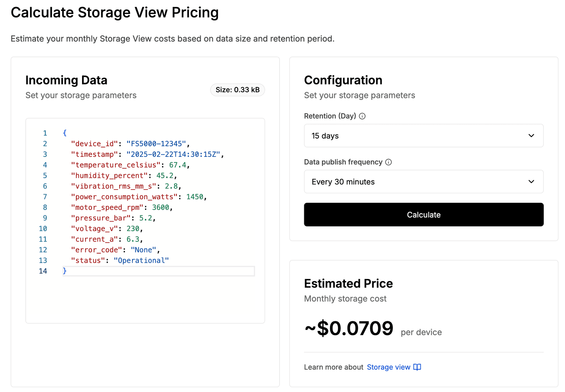Image resolution: width=565 pixels, height=392 pixels.
Task: Click the Calculate button
Action: pos(424,215)
